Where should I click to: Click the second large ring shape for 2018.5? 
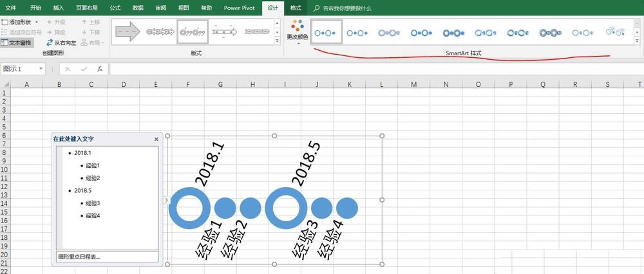point(287,208)
